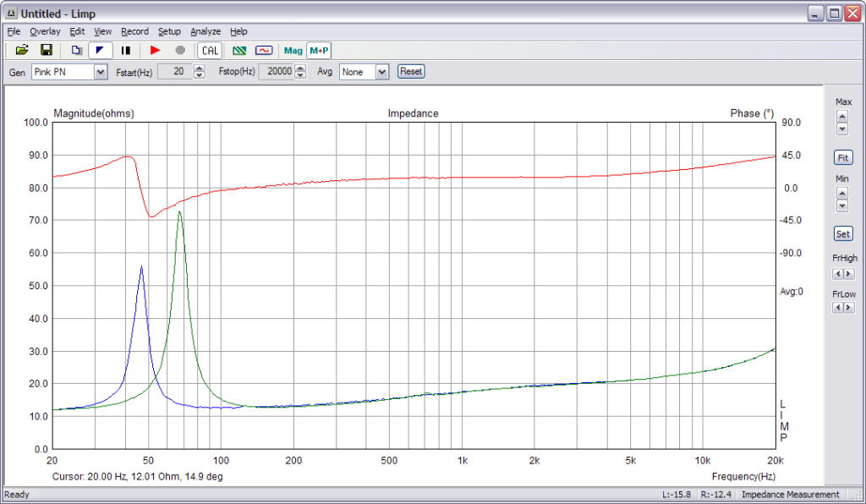Click the green striped generator setup icon
The image size is (866, 504).
(x=240, y=51)
